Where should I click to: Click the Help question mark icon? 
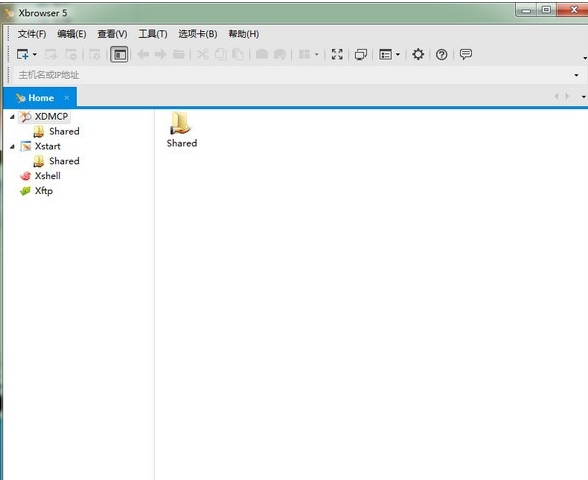tap(442, 55)
